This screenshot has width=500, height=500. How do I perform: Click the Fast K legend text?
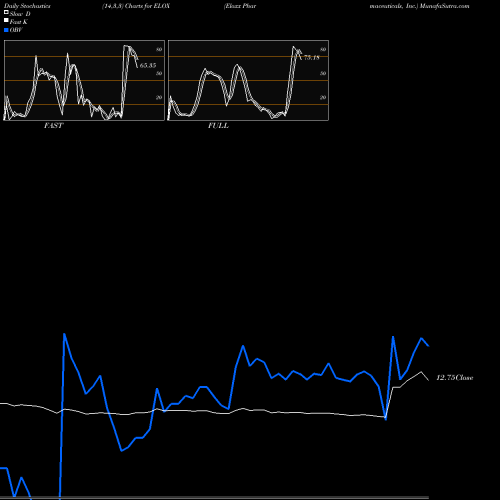(19, 22)
